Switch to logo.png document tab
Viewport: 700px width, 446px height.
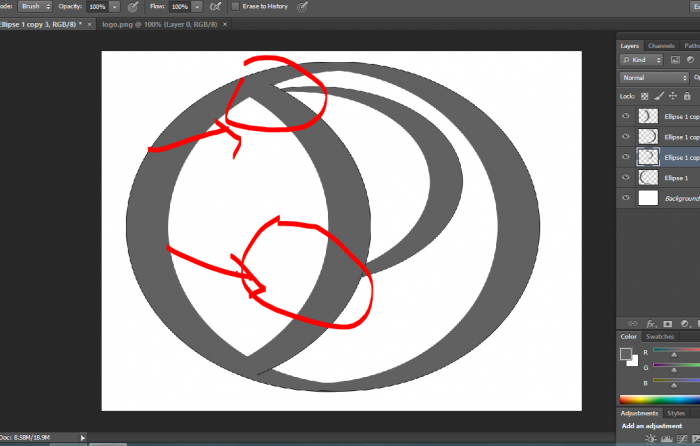point(159,25)
